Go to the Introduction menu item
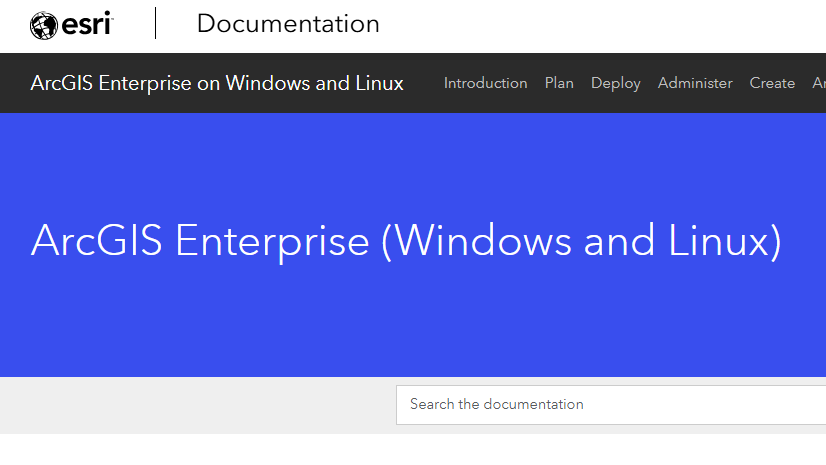This screenshot has width=826, height=465. point(485,83)
